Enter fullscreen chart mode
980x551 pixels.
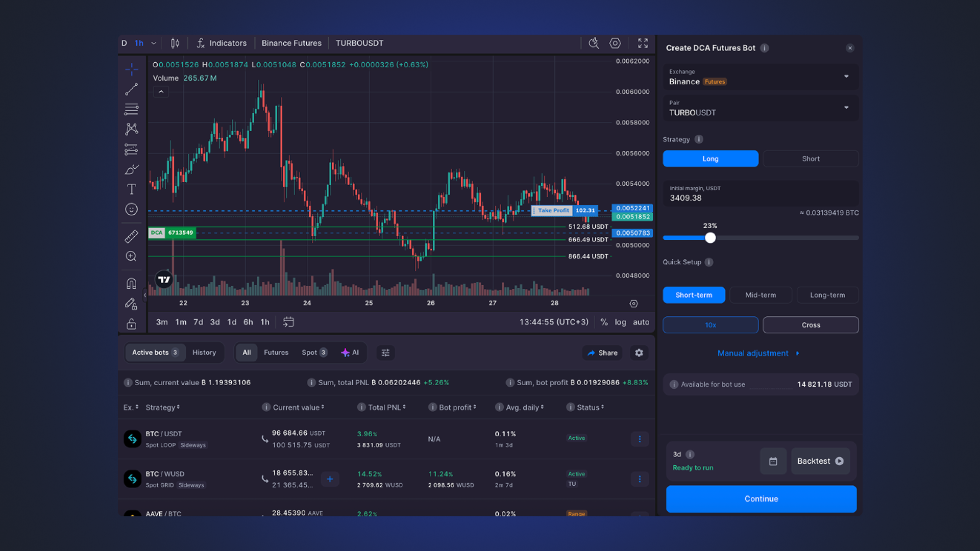pyautogui.click(x=642, y=43)
